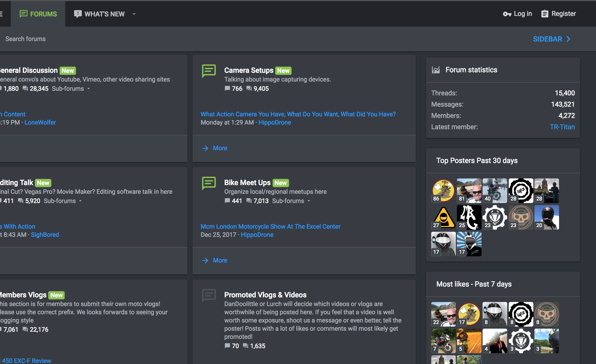The image size is (596, 364).
Task: Open Members Vlogs forum title
Action: click(23, 295)
